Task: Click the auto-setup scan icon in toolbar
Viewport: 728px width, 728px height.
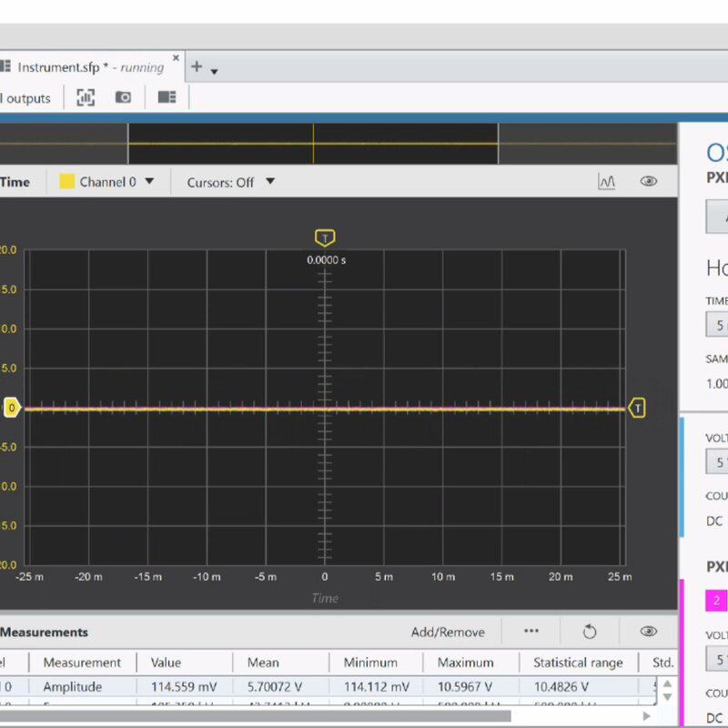Action: coord(86,97)
